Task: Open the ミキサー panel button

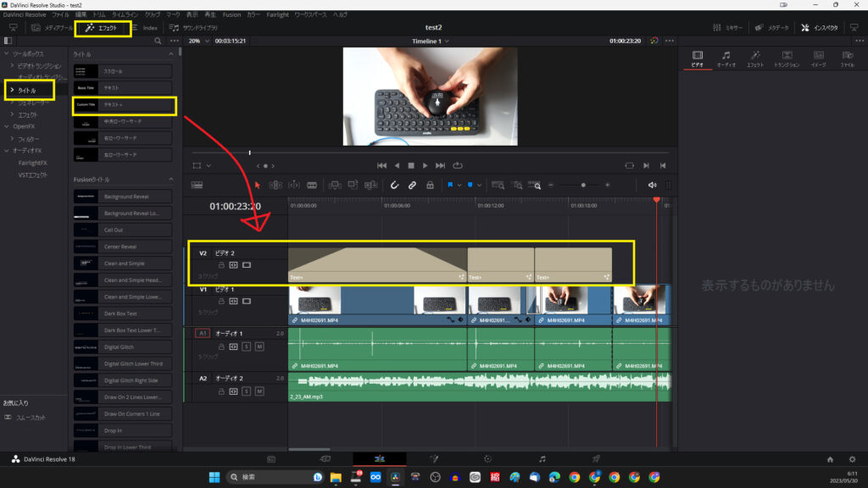Action: 728,28
